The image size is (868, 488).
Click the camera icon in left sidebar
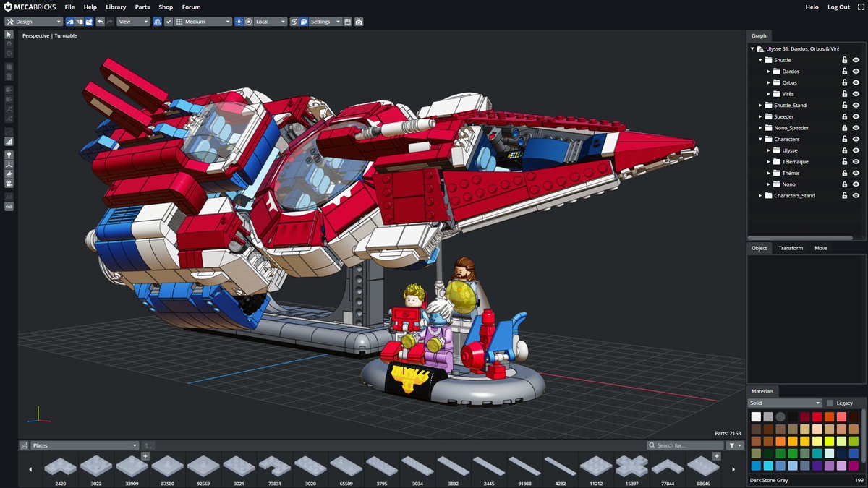[9, 184]
